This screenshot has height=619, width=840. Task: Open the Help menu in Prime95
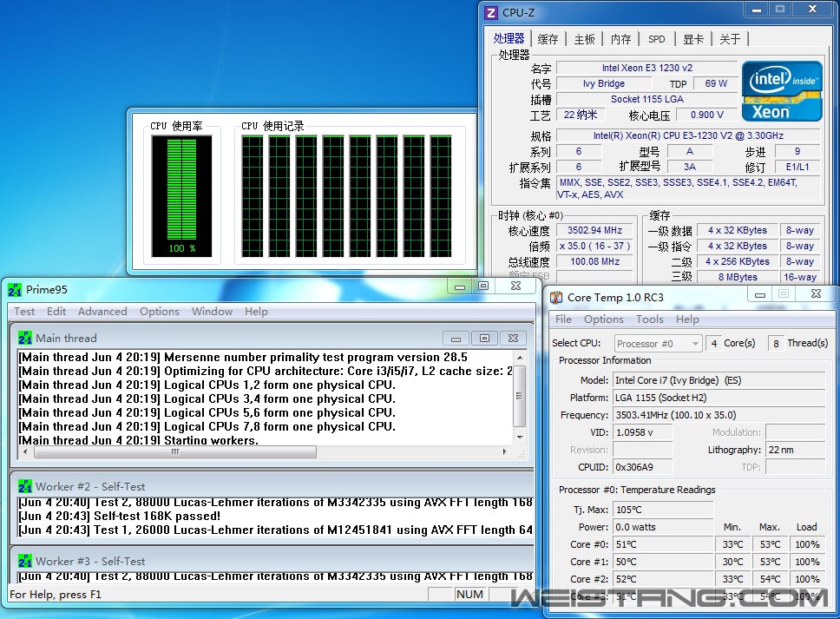point(256,312)
